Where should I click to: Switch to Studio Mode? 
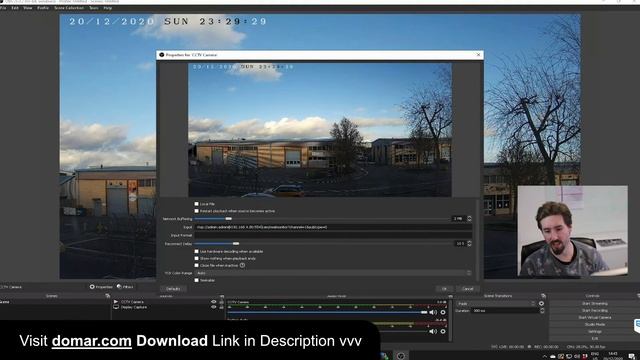(x=595, y=324)
